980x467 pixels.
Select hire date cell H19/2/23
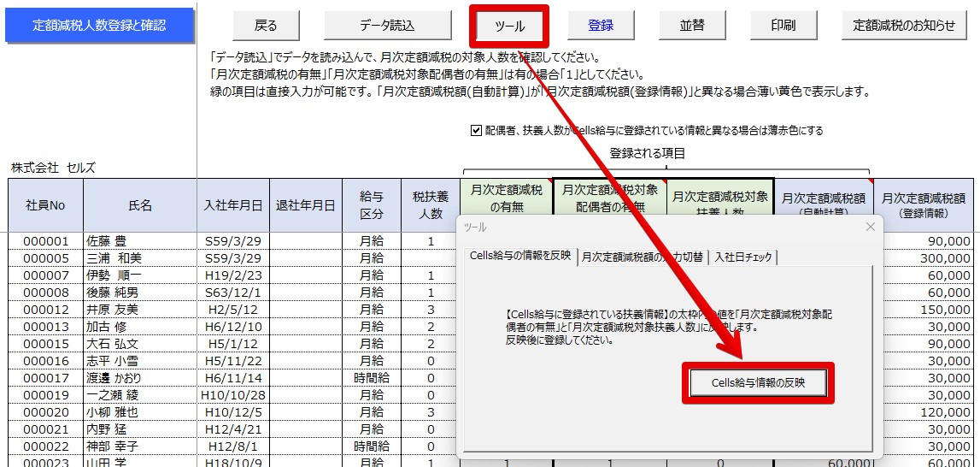pyautogui.click(x=233, y=275)
